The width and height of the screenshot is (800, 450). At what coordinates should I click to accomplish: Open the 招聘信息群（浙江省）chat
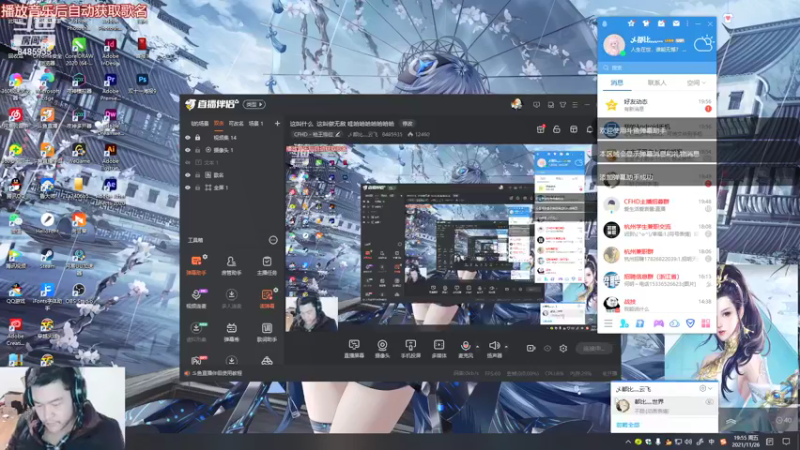[x=657, y=280]
